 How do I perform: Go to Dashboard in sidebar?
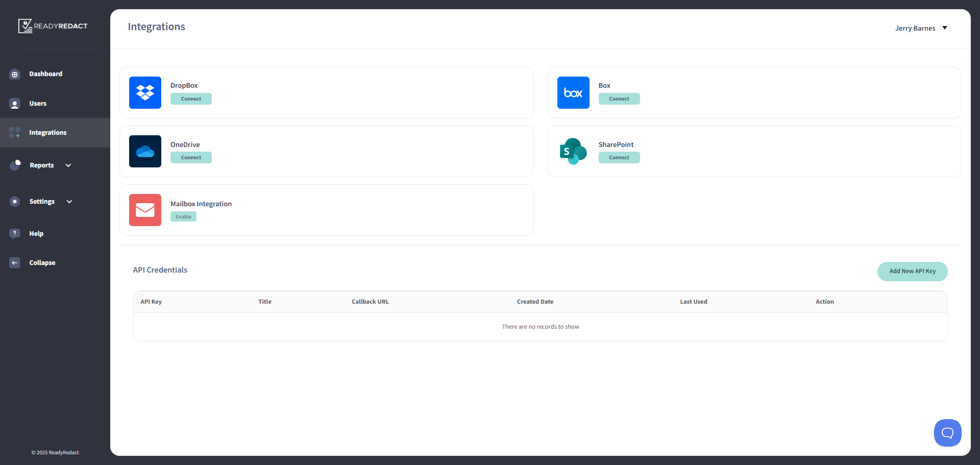pos(46,74)
